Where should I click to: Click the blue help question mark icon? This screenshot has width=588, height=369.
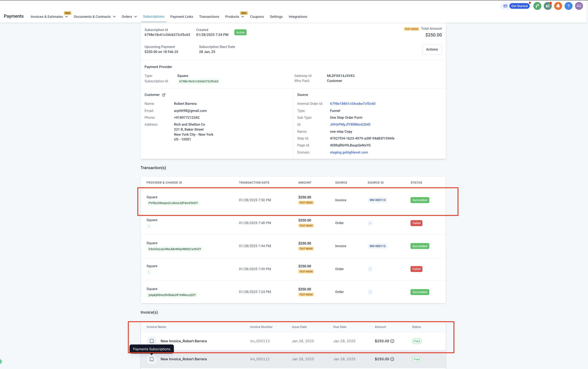[568, 6]
